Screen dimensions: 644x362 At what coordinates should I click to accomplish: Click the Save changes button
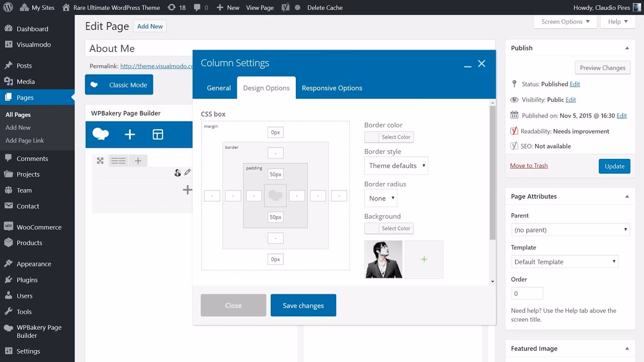pos(303,305)
